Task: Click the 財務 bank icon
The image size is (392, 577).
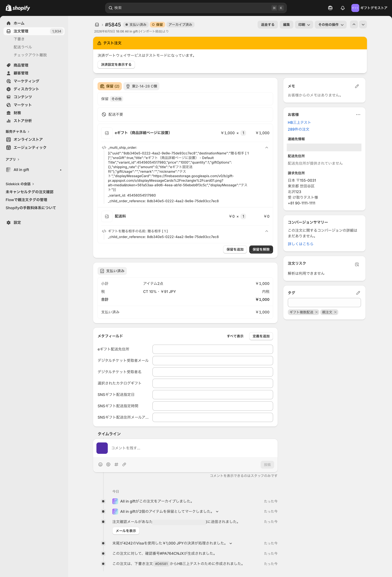Action: (x=9, y=113)
